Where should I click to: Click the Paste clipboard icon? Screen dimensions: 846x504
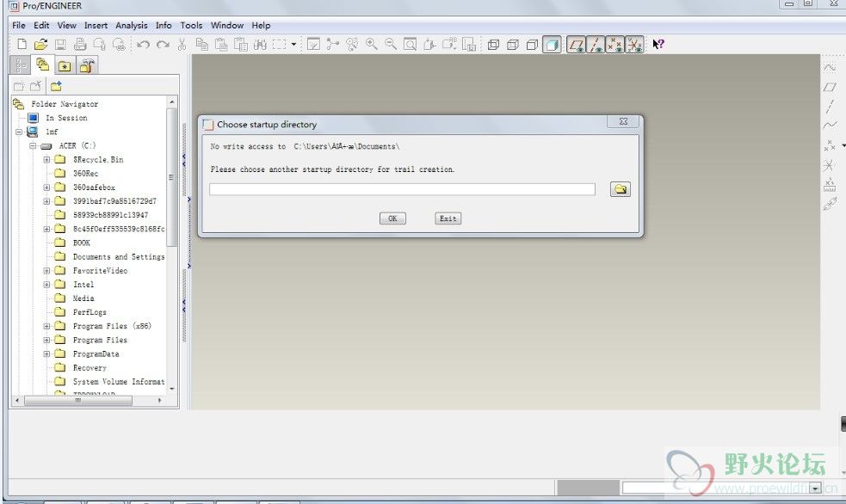(x=221, y=44)
